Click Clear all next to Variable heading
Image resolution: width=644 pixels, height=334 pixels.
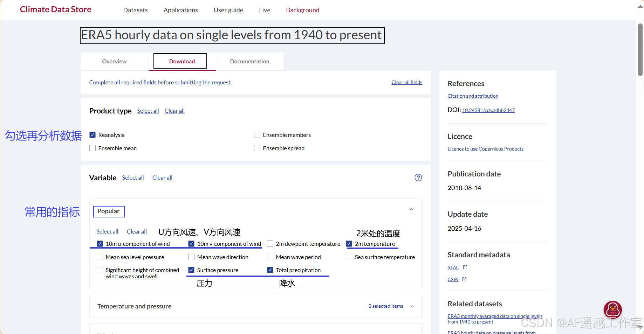tap(162, 178)
